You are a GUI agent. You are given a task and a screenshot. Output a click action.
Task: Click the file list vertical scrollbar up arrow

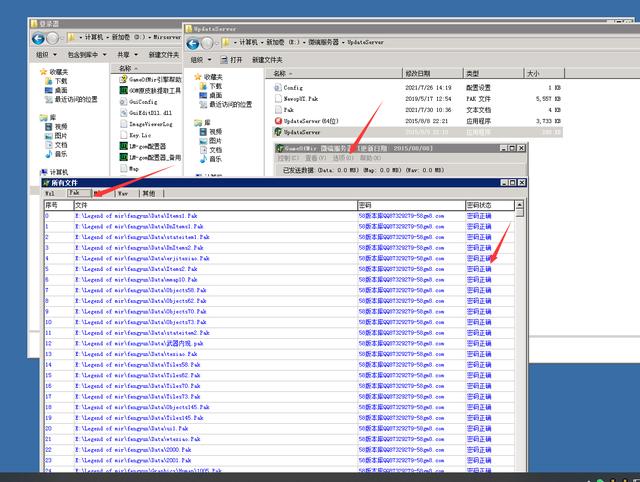pyautogui.click(x=520, y=205)
